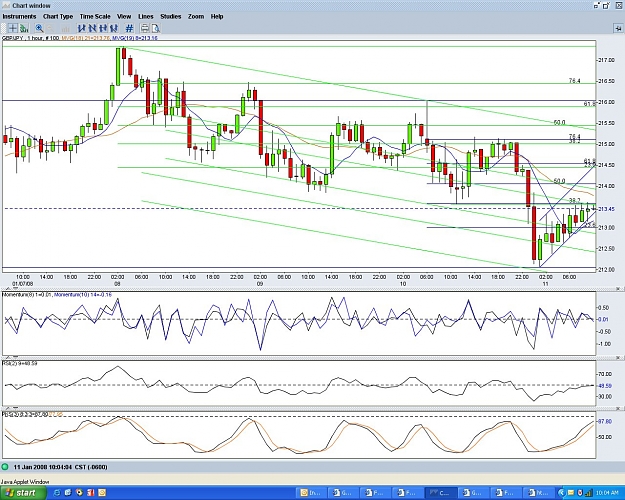Click the pin arrow icon at toolbar's right end
This screenshot has height=500, width=625.
[618, 28]
